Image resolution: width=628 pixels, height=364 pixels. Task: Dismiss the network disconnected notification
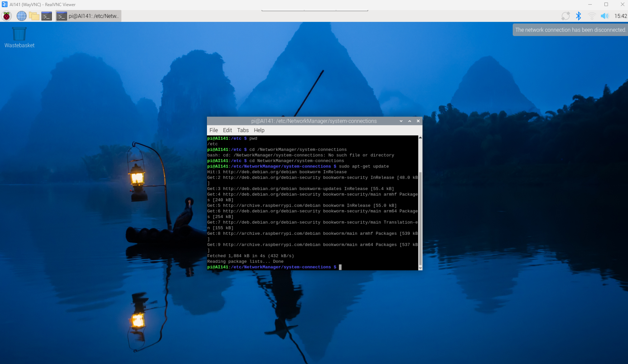570,30
